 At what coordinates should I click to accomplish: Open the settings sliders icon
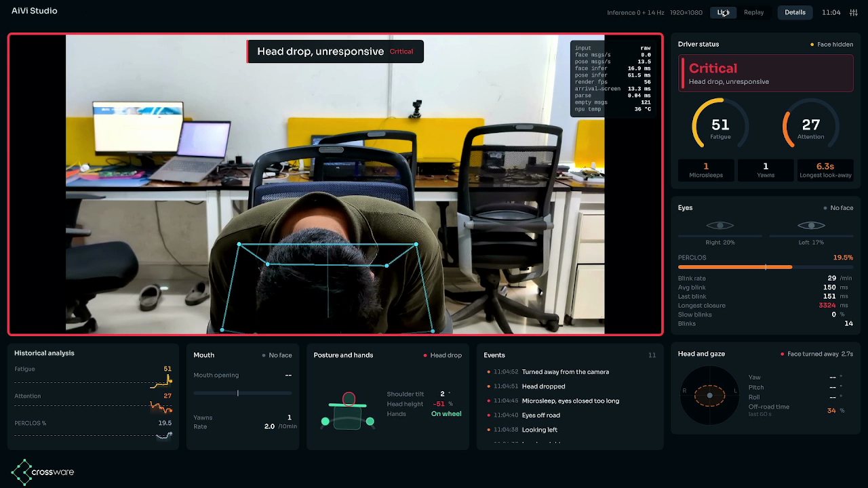pos(853,12)
